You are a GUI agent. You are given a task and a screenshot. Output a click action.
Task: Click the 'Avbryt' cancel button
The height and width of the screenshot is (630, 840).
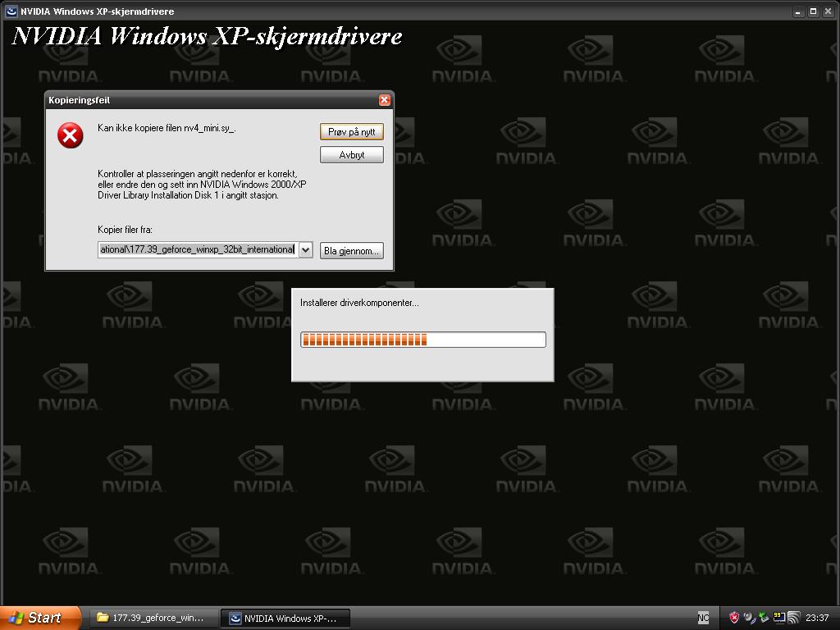pos(351,155)
